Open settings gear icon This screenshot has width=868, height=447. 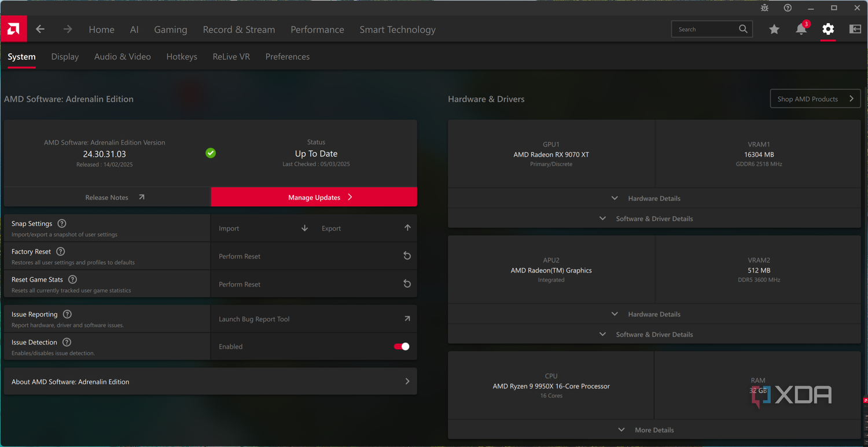[x=828, y=29]
